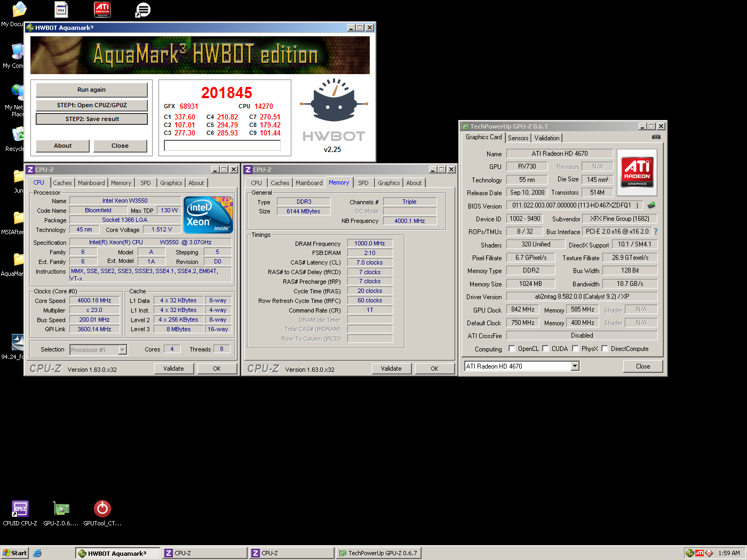Select TechPowerUp GPU-Z taskbar button
This screenshot has width=747, height=560.
378,553
